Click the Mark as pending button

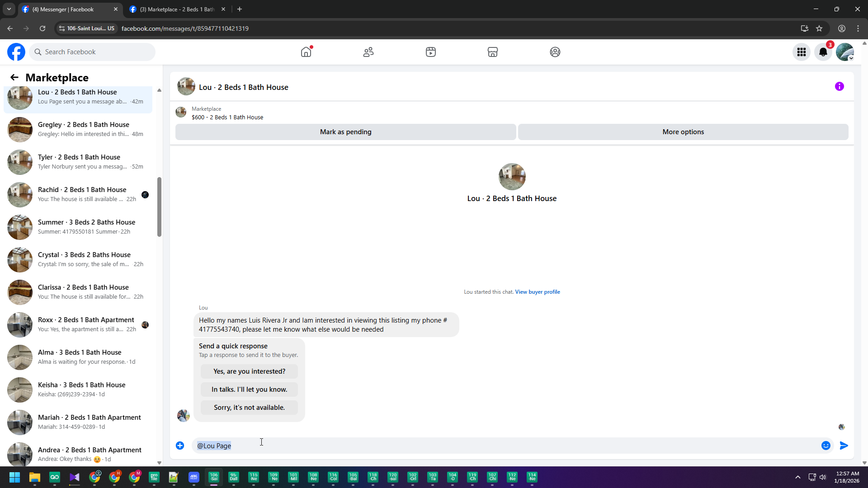tap(345, 132)
